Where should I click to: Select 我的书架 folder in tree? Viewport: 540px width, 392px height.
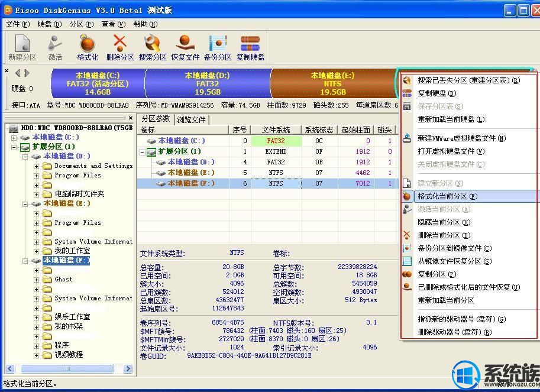(69, 326)
